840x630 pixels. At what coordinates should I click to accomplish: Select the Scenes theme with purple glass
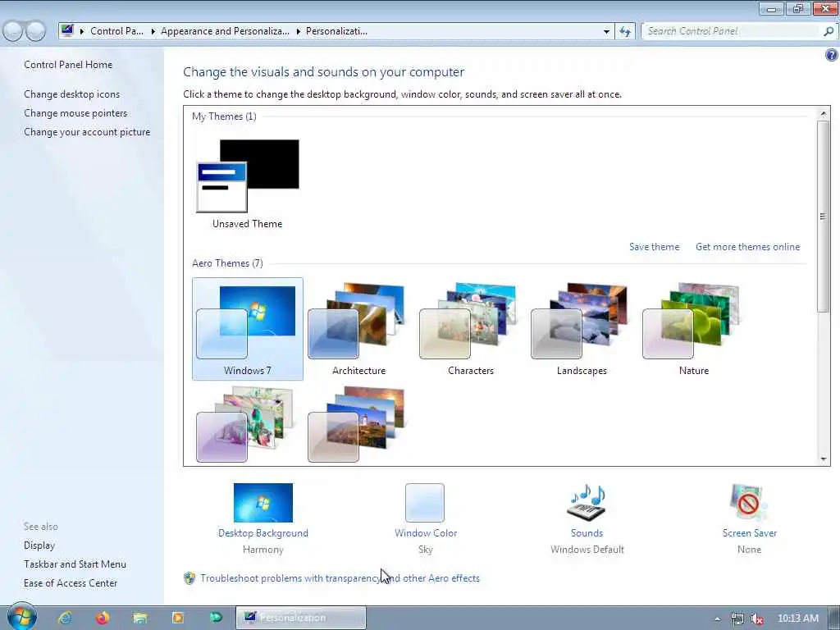coord(246,424)
